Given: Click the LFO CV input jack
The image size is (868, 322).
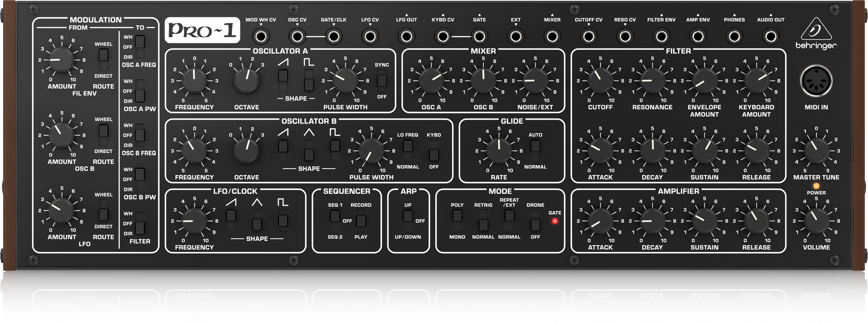Looking at the screenshot, I should point(370,36).
